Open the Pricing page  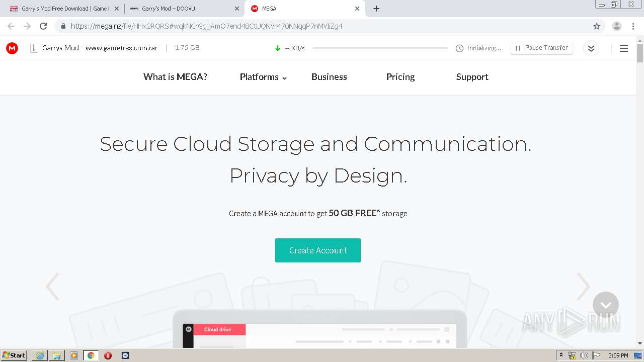[400, 77]
